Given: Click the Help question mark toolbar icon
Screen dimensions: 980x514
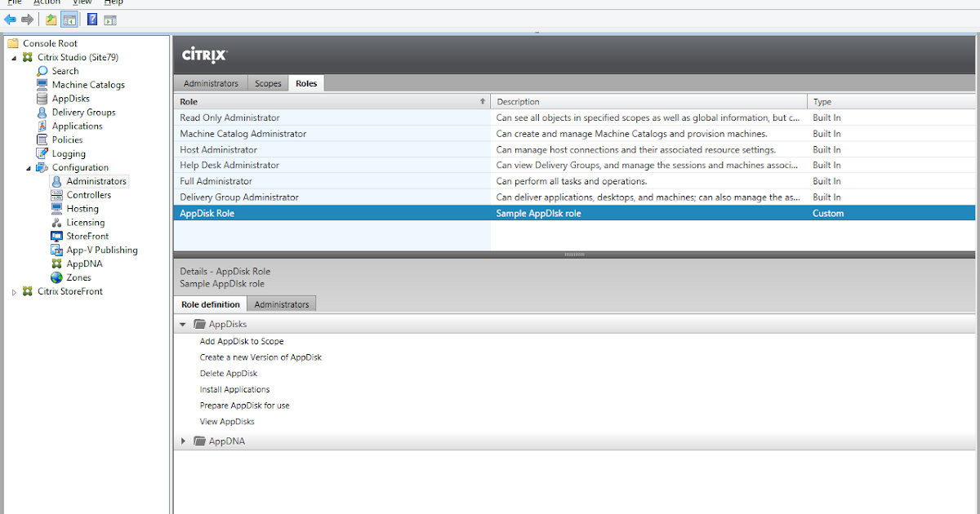Looking at the screenshot, I should 91,19.
